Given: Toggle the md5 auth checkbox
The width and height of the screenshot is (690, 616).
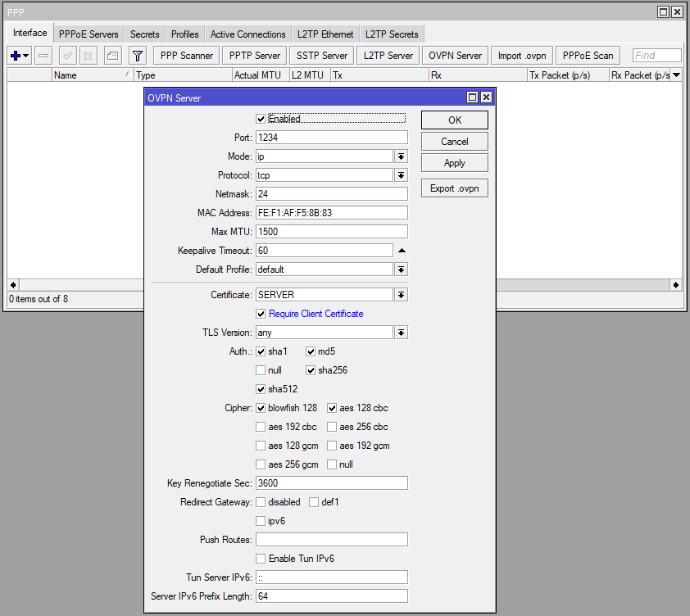Looking at the screenshot, I should (x=311, y=351).
